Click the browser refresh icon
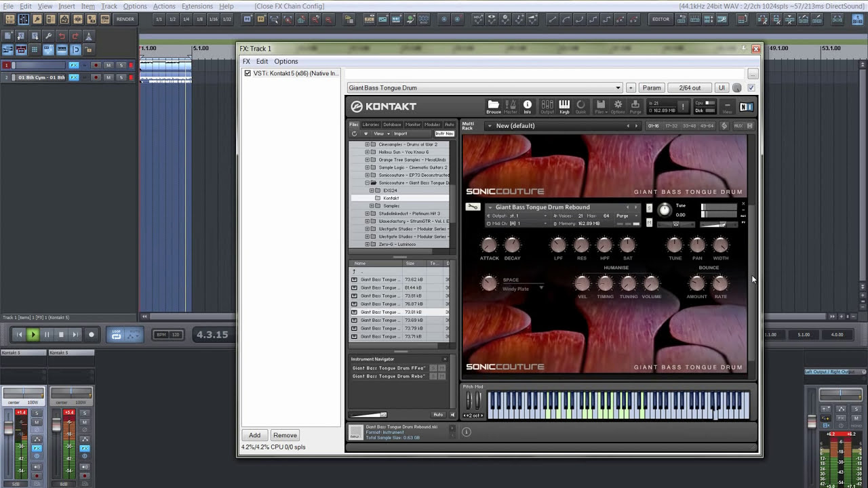Image resolution: width=868 pixels, height=488 pixels. (354, 134)
